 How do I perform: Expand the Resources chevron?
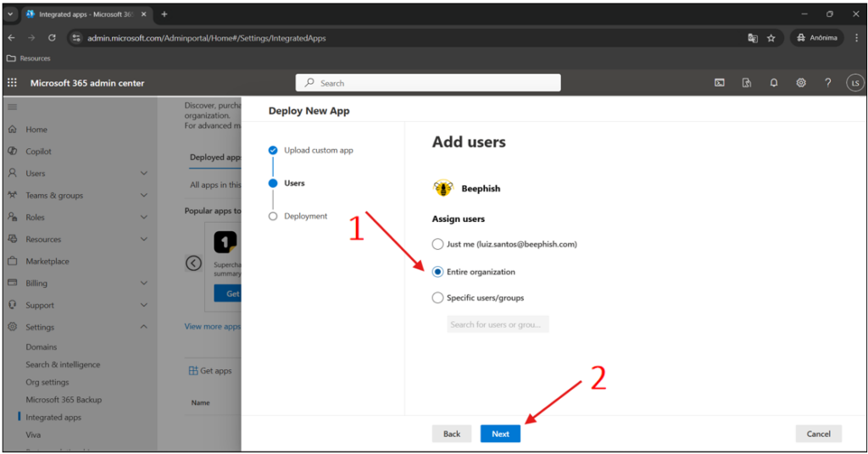click(x=144, y=239)
